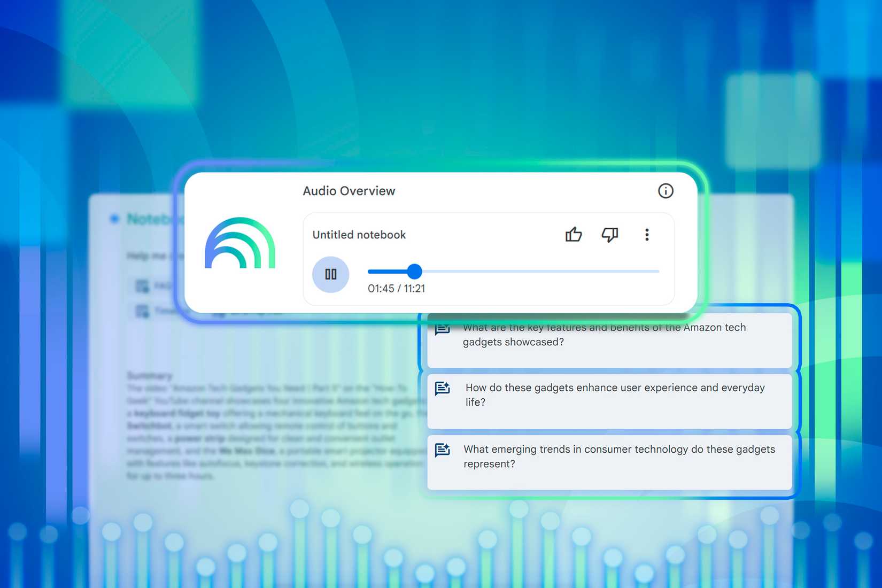Click the audio progress slider handle
Viewport: 882px width, 588px height.
(x=414, y=272)
